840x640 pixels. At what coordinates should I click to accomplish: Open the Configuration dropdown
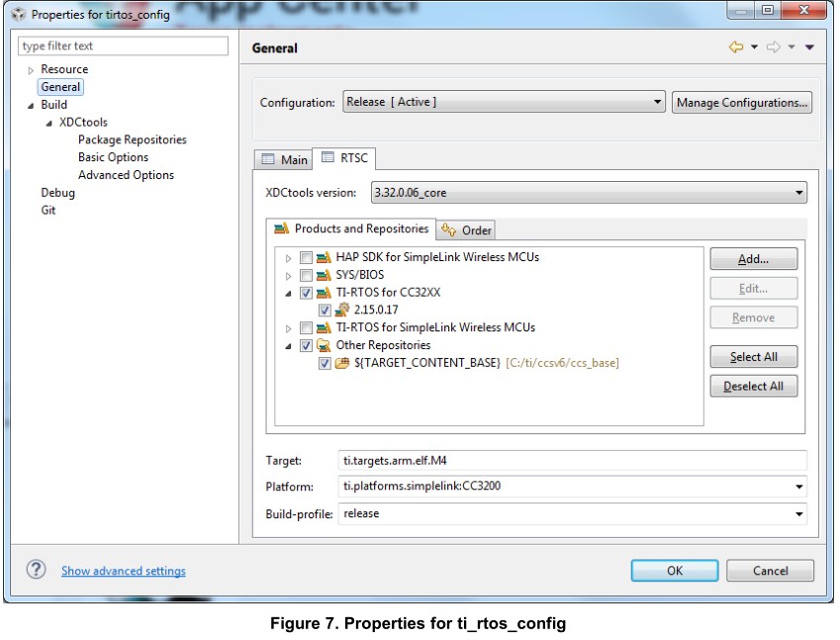[x=504, y=102]
